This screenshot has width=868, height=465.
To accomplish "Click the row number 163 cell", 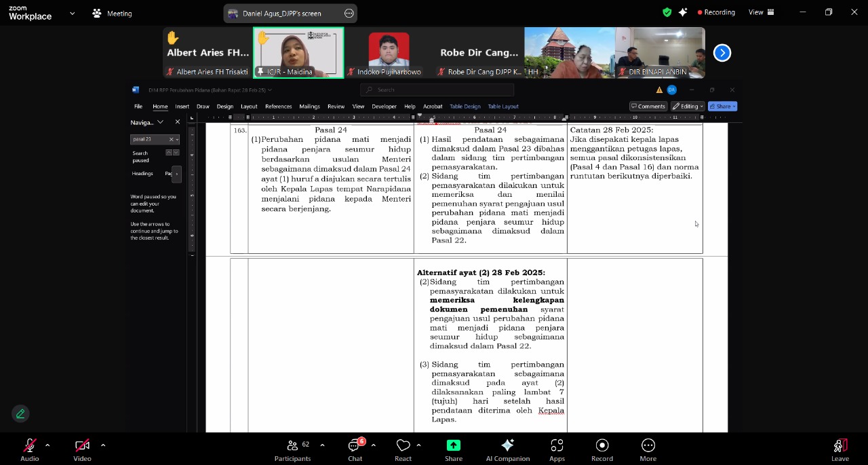I will pyautogui.click(x=239, y=130).
